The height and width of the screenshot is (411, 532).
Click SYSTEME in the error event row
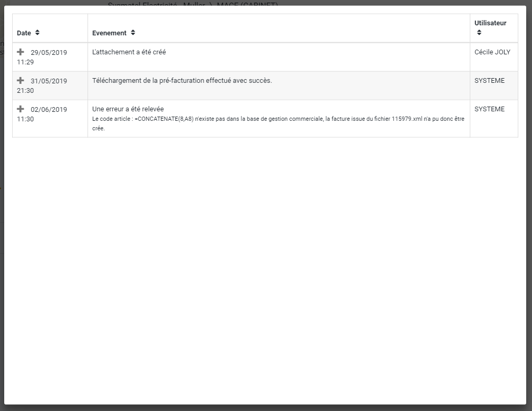489,109
